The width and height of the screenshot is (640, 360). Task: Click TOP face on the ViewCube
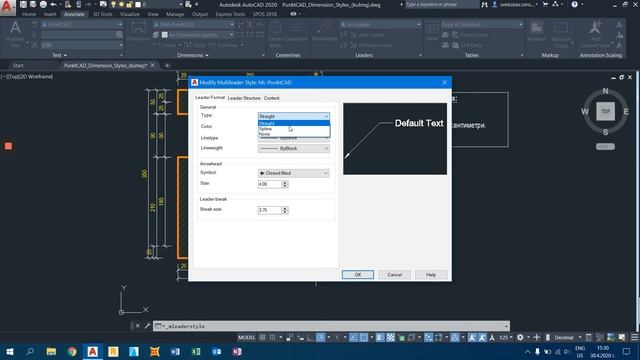pos(605,111)
